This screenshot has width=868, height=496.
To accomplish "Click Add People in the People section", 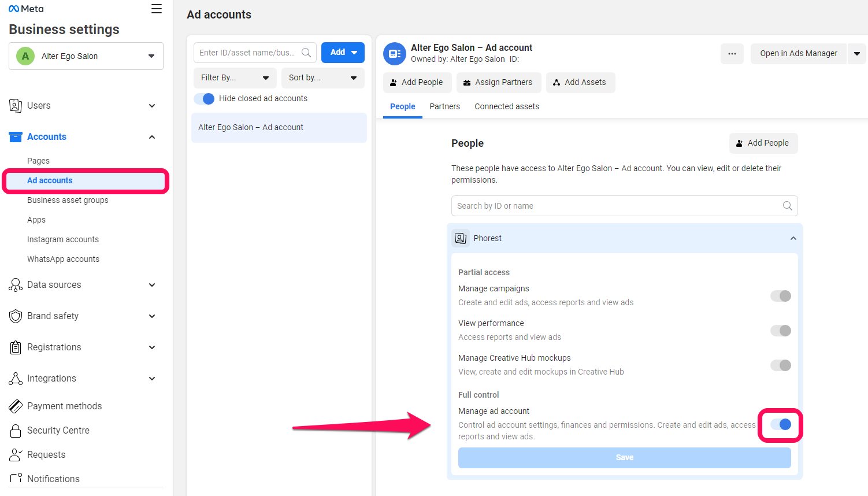I will coord(763,143).
